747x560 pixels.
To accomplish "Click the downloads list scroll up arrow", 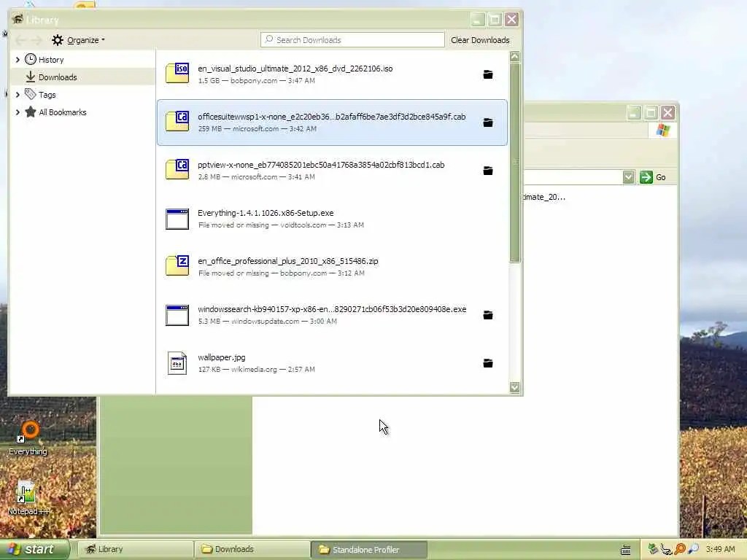I will pyautogui.click(x=514, y=57).
